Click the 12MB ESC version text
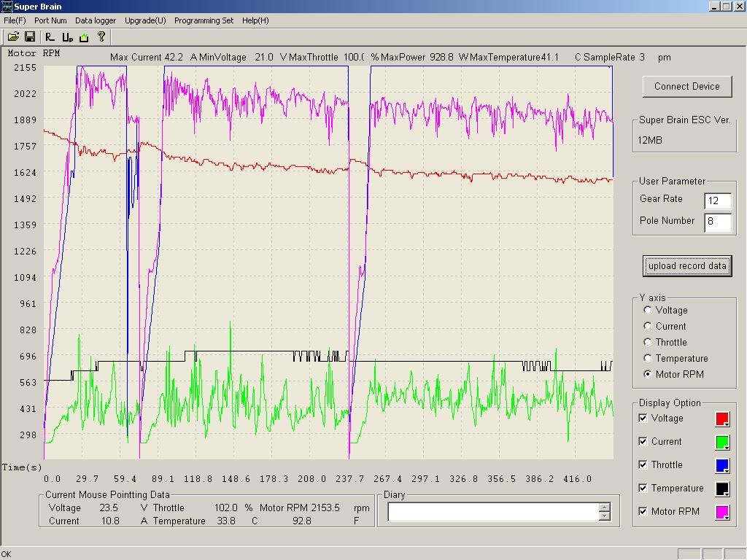 pos(650,140)
